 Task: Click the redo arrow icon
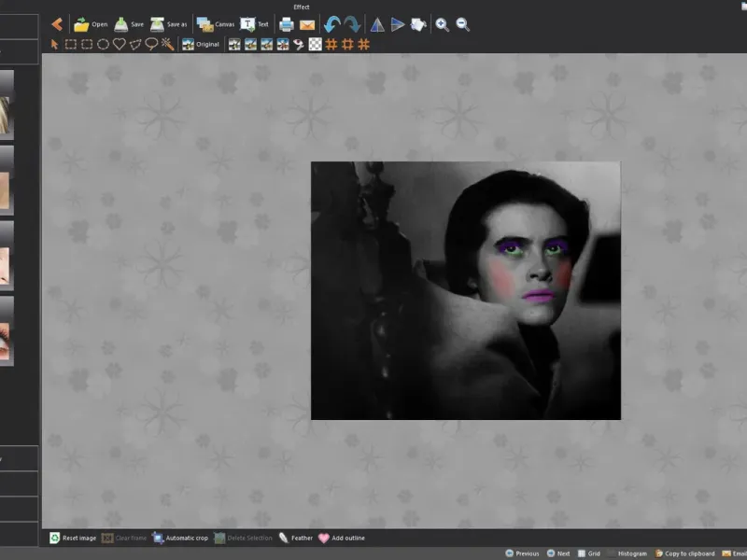(x=352, y=24)
